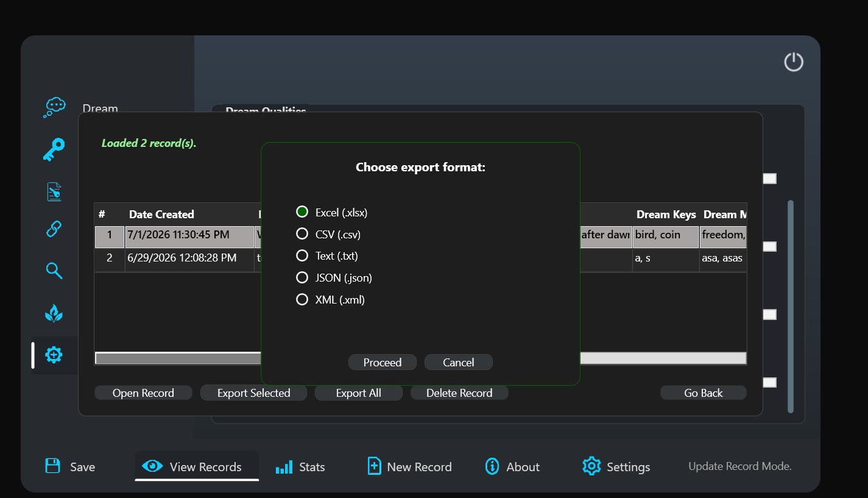Click the power icon to exit
868x498 pixels.
pos(794,62)
